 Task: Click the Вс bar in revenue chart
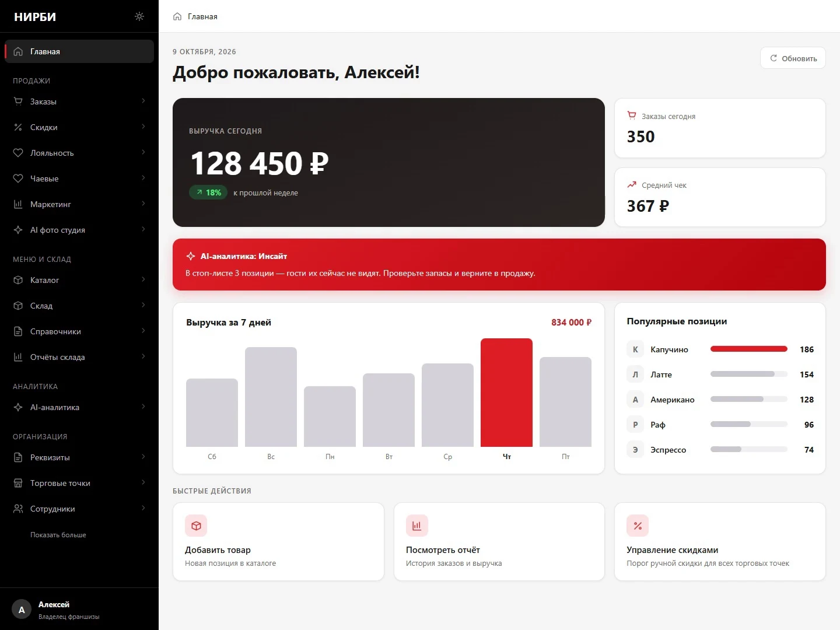coord(271,397)
